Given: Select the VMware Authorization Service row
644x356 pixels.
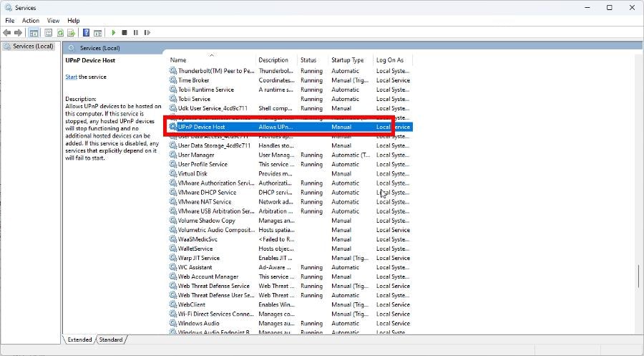Looking at the screenshot, I should [x=290, y=183].
